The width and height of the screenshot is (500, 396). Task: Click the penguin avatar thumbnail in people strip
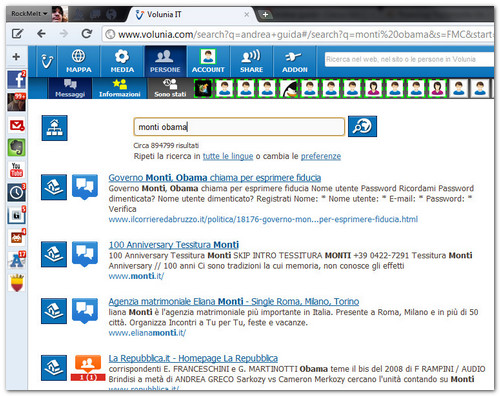288,89
